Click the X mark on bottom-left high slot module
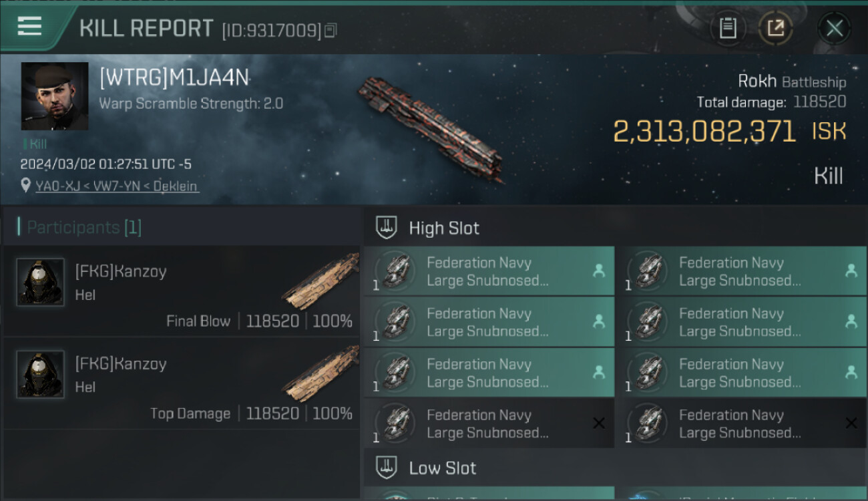The height and width of the screenshot is (501, 868). [599, 423]
